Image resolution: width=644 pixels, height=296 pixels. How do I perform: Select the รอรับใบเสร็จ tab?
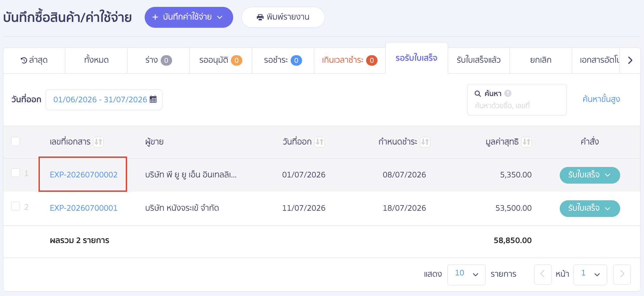[x=416, y=58]
